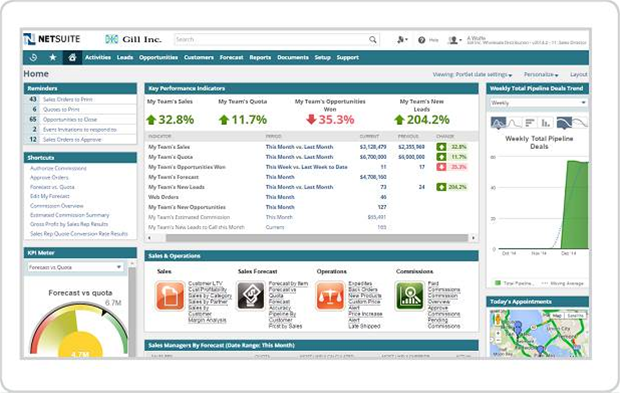Open the Reports menu

[x=260, y=58]
